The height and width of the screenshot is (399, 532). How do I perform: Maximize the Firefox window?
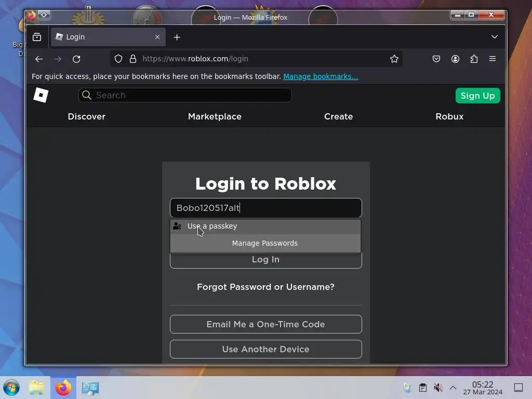click(x=471, y=15)
